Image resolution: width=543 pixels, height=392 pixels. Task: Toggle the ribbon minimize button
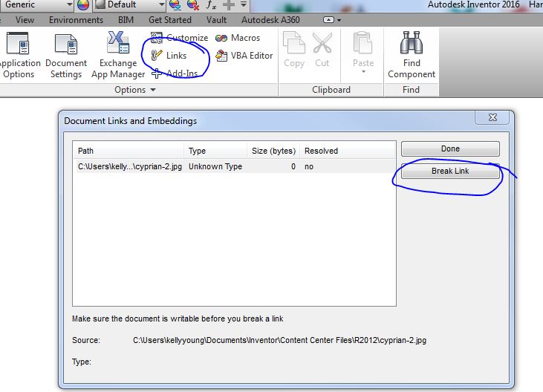(x=328, y=20)
